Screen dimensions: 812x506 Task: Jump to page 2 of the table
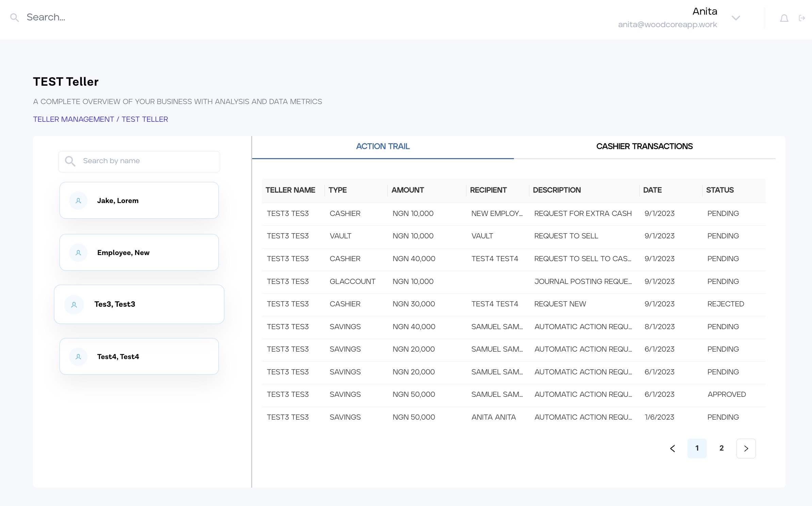[721, 448]
